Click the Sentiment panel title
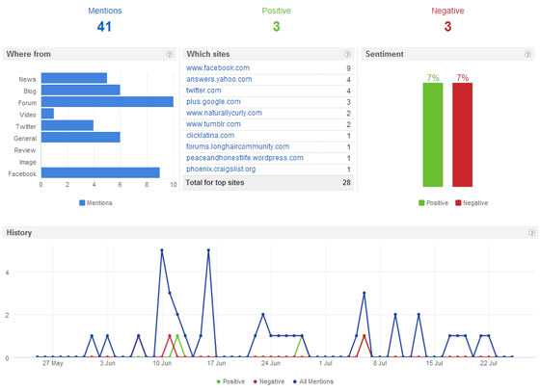 [385, 54]
